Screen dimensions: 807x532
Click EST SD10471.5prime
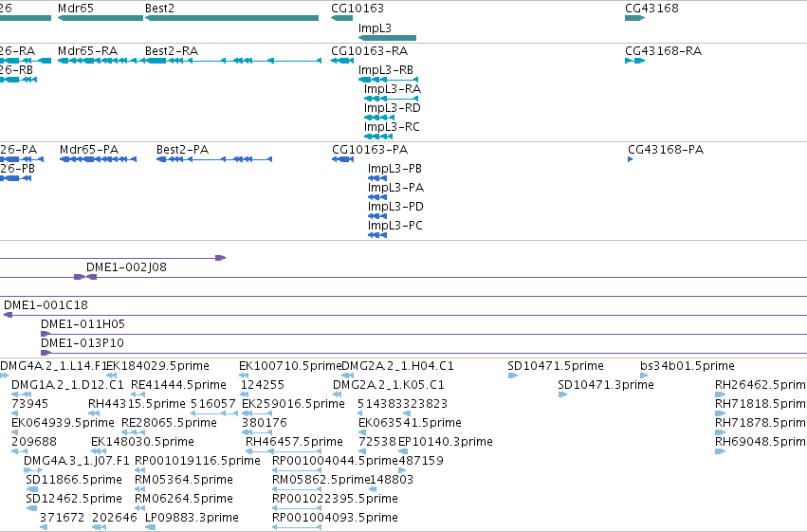click(556, 366)
